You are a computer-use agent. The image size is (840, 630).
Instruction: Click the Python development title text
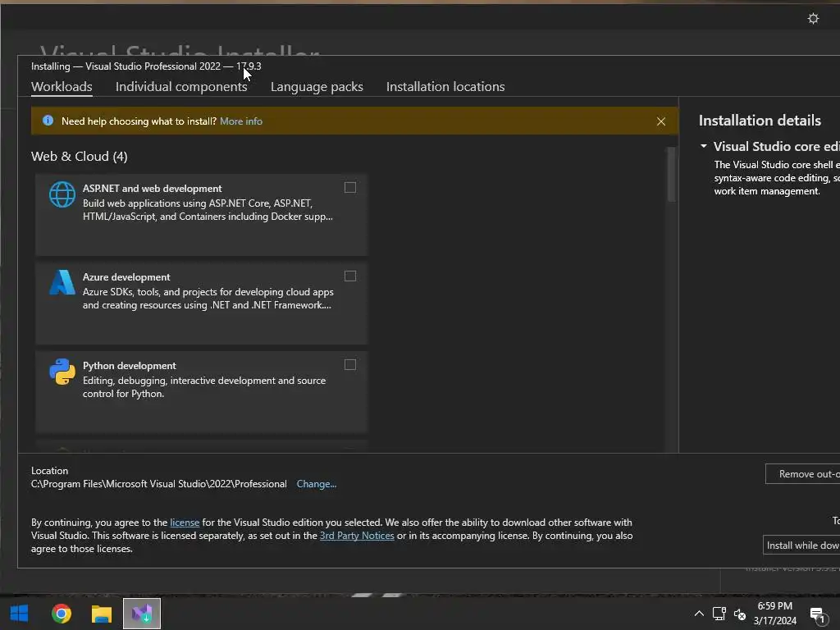point(129,366)
